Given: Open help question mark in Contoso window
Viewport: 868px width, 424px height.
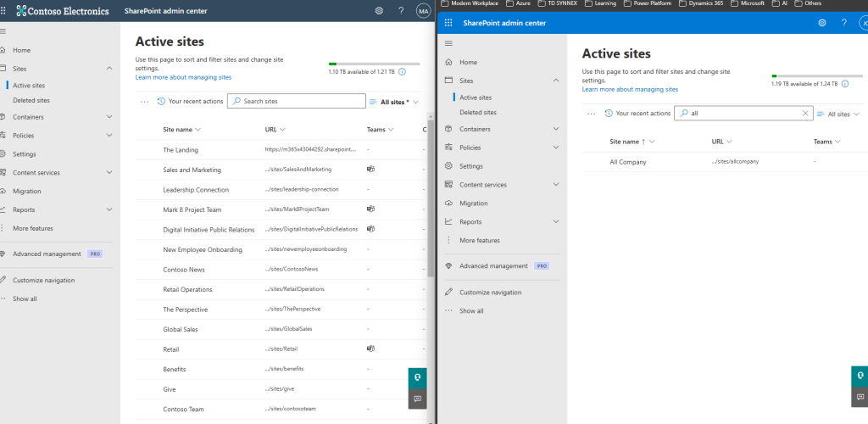Looking at the screenshot, I should (401, 10).
